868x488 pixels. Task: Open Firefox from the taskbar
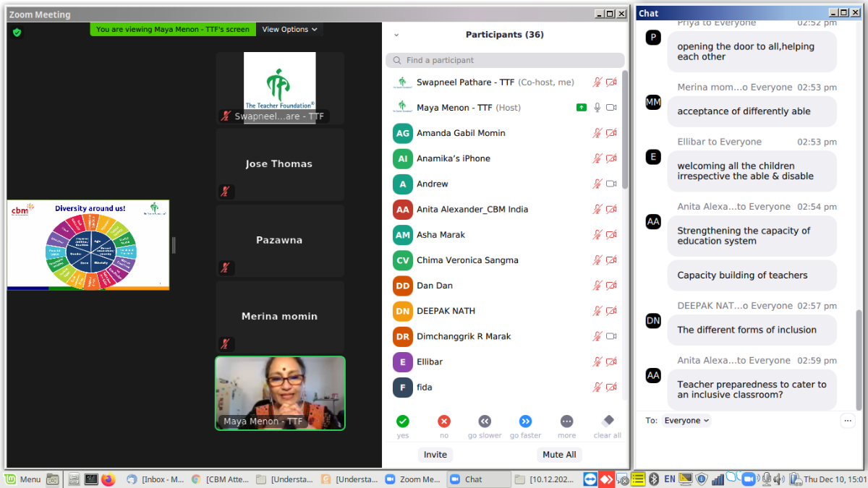point(109,479)
